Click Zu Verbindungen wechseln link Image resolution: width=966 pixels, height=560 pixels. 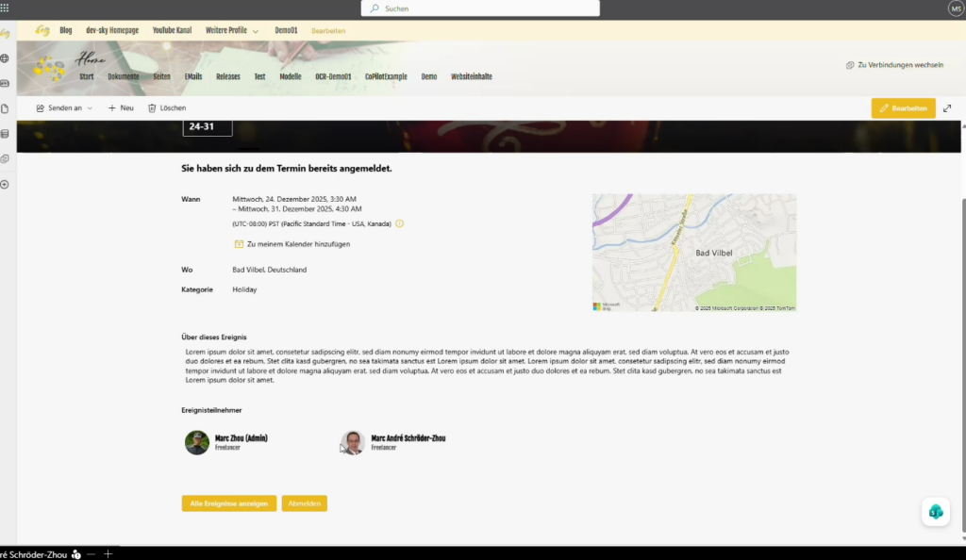900,65
